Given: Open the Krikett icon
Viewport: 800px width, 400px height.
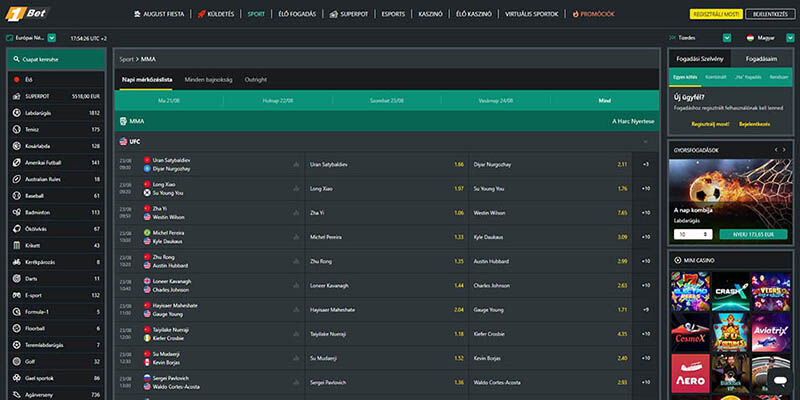Looking at the screenshot, I should click(17, 245).
